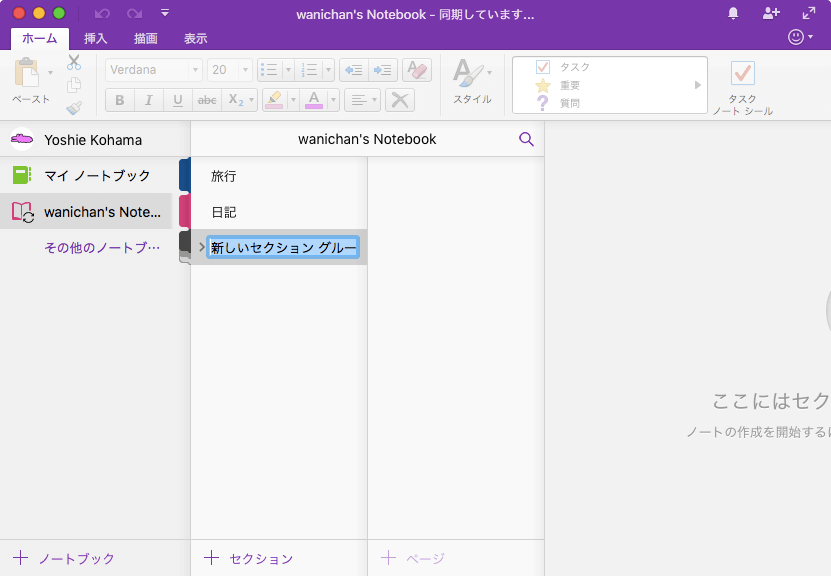Open notifications bell
This screenshot has width=831, height=576.
(733, 14)
